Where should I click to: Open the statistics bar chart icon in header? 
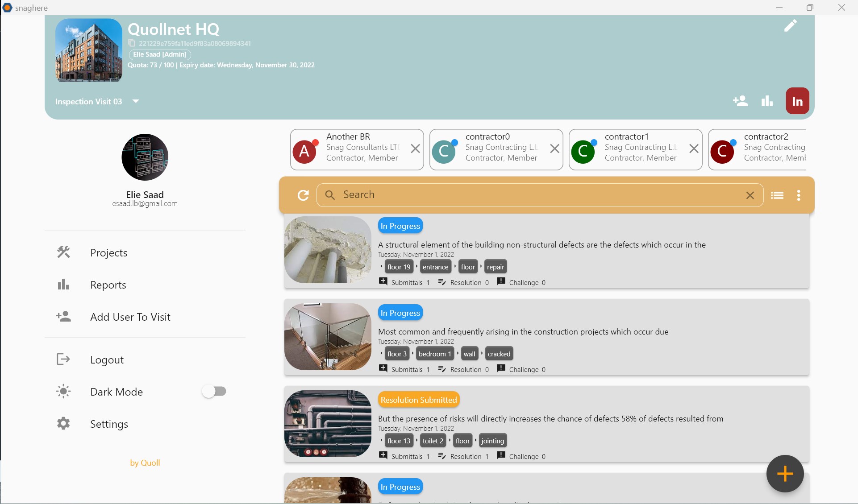click(767, 101)
